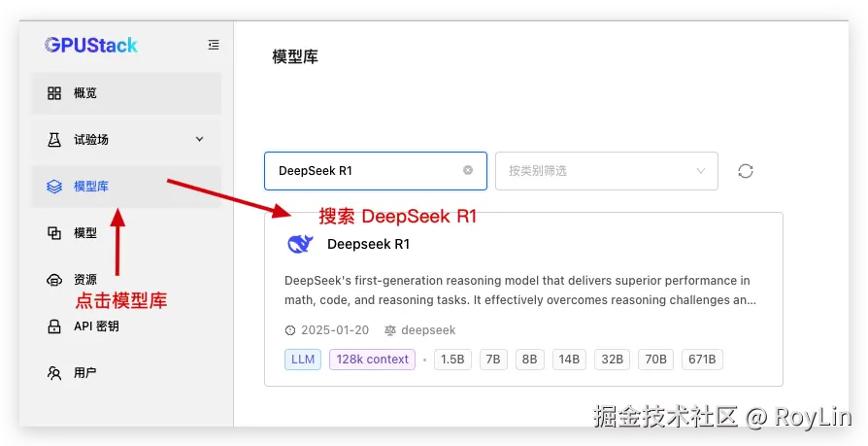Expand the 试验场 submenu chevron
Screen dimensions: 868x446
pyautogui.click(x=200, y=139)
